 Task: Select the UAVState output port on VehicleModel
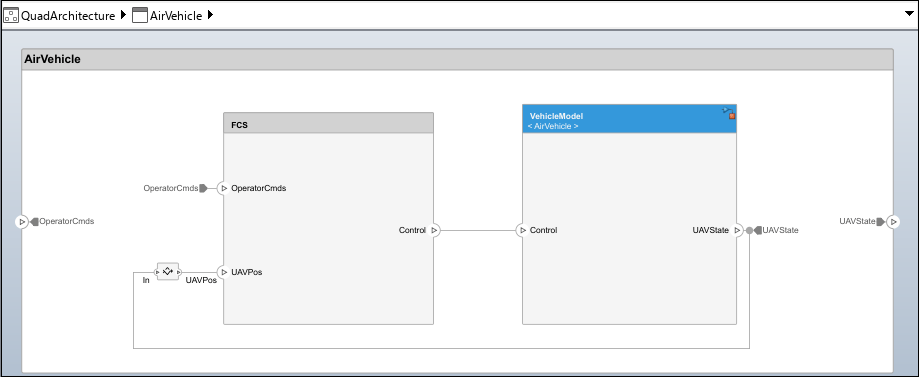(x=737, y=230)
